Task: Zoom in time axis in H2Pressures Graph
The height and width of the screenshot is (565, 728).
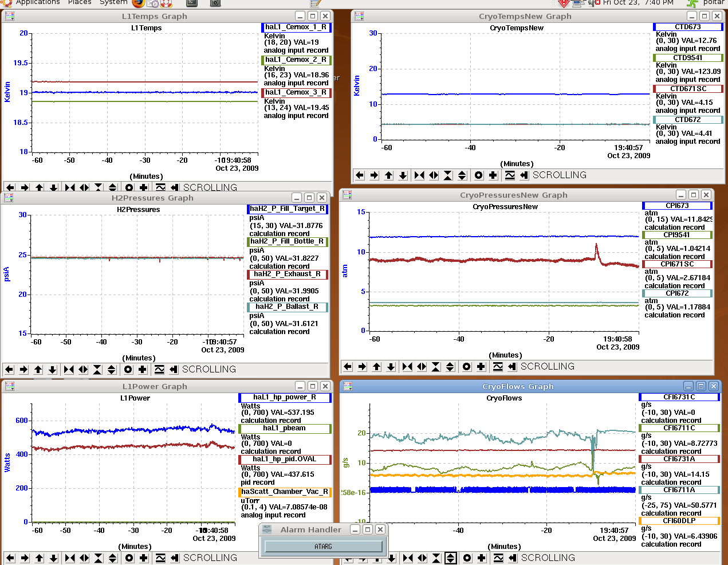Action: [69, 370]
